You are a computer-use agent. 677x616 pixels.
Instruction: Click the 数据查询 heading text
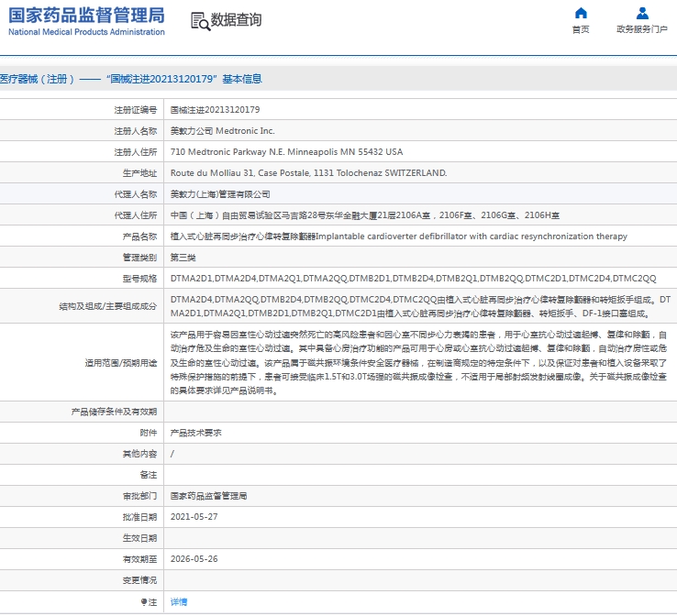coord(236,20)
